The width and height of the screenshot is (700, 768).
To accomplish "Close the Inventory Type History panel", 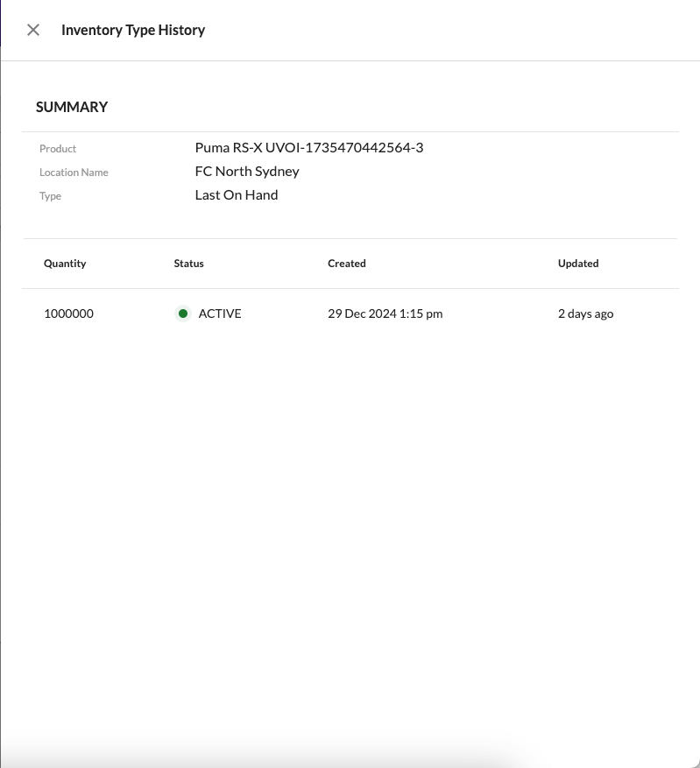I will click(33, 30).
